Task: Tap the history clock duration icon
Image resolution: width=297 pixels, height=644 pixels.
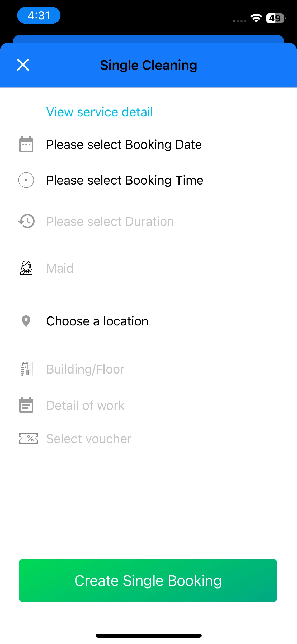Action: (x=26, y=221)
